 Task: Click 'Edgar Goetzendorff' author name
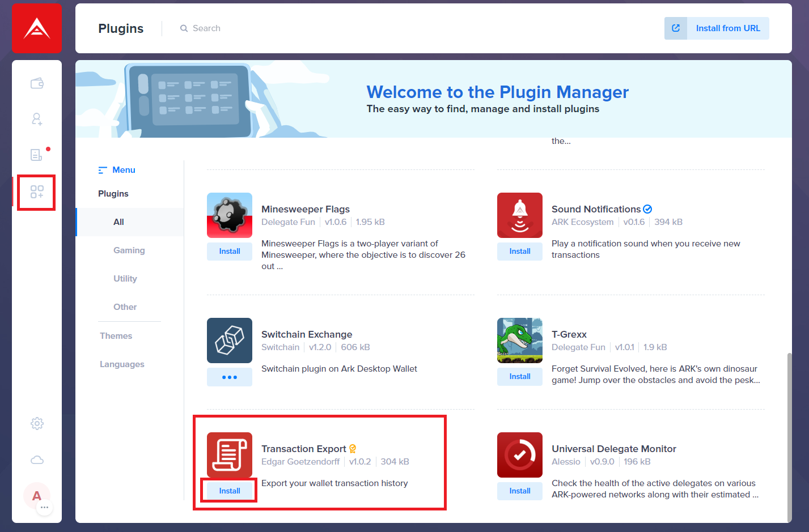click(x=300, y=462)
